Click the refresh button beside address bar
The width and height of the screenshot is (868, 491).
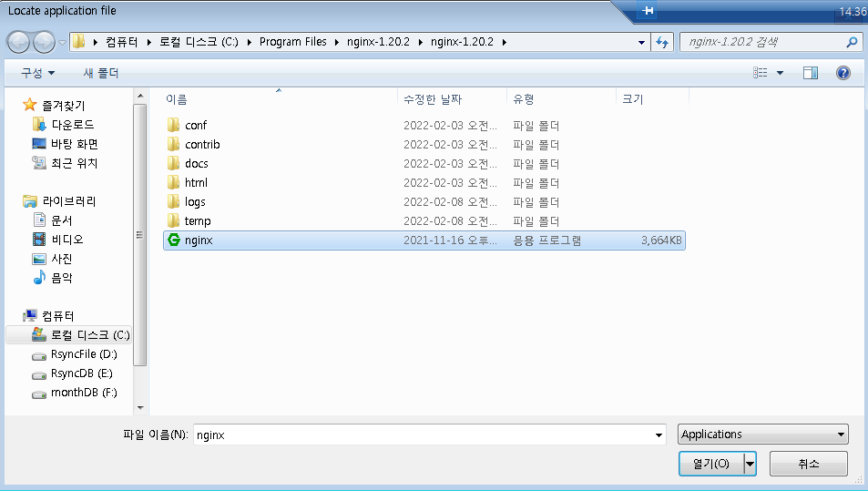[662, 42]
